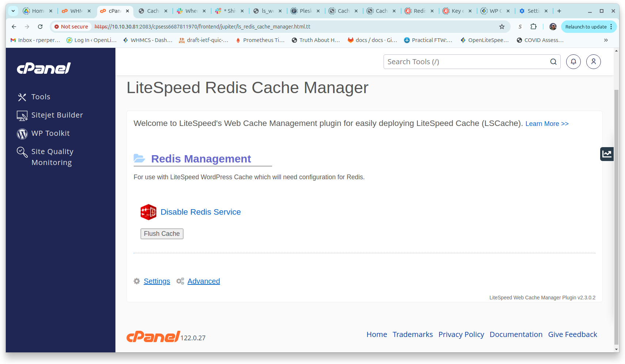
Task: Click the cPanel logo in the sidebar
Action: click(x=43, y=68)
